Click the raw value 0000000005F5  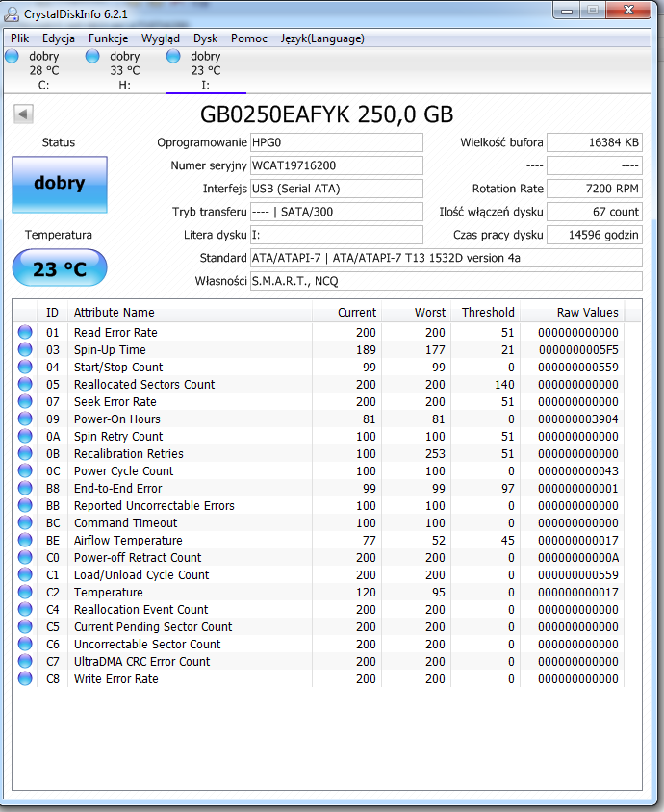coord(578,350)
